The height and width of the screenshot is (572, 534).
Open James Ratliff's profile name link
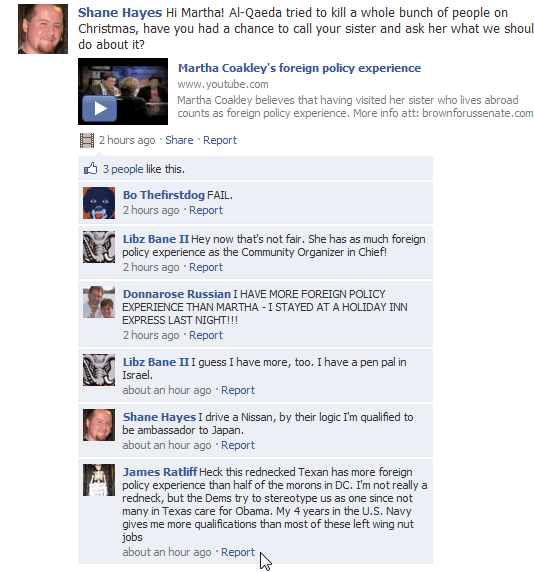160,472
